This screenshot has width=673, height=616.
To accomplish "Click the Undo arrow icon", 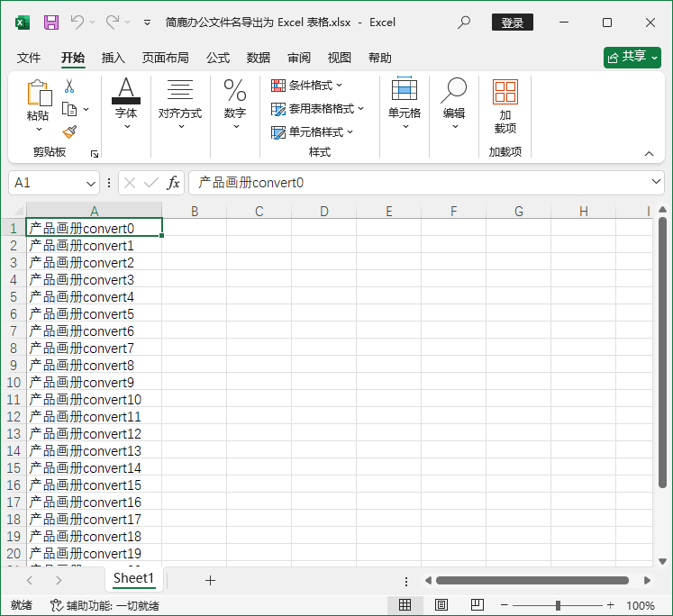I will pos(77,22).
